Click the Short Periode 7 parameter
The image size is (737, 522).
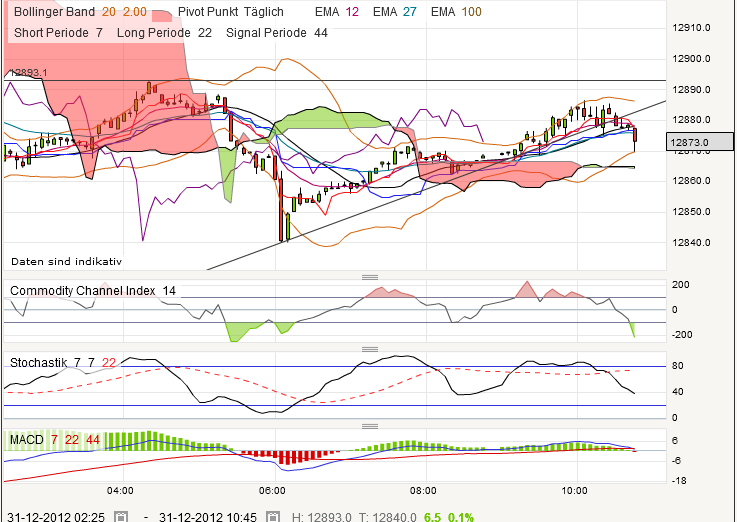point(58,32)
